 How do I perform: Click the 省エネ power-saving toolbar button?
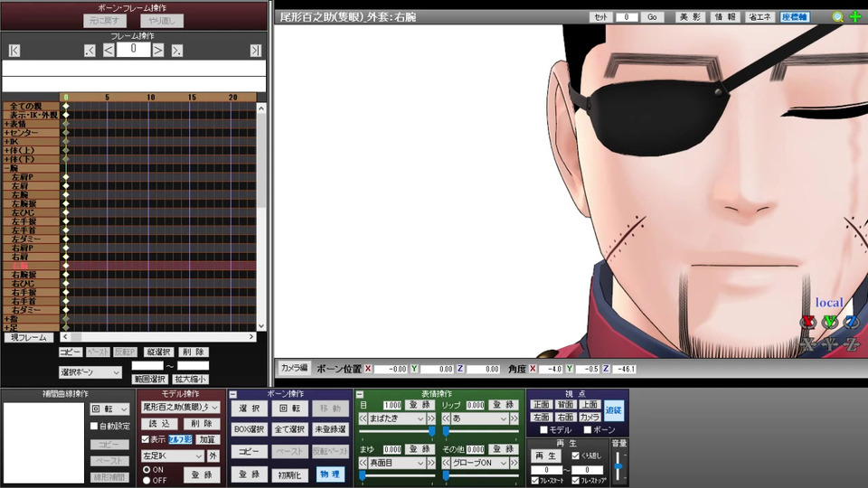coord(759,17)
